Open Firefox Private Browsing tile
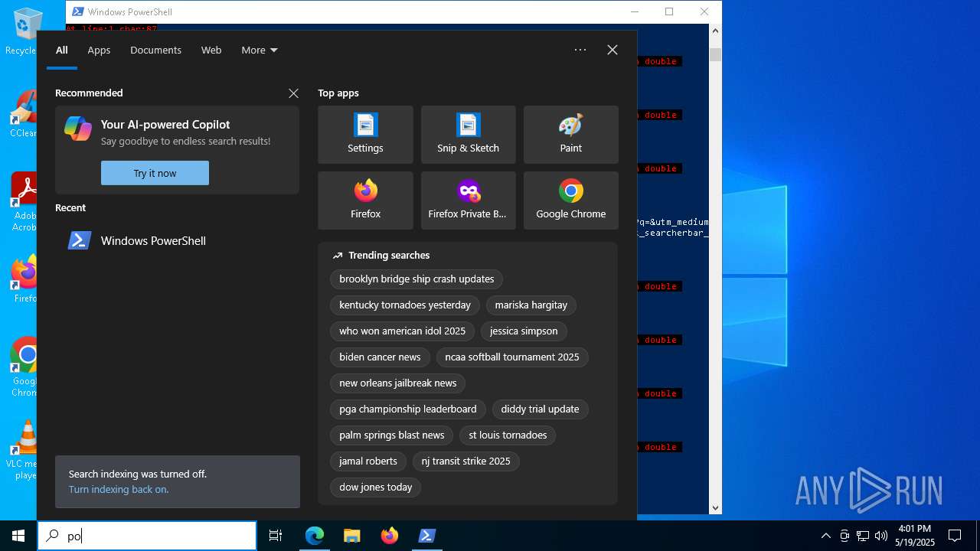Viewport: 980px width, 551px height. tap(468, 201)
